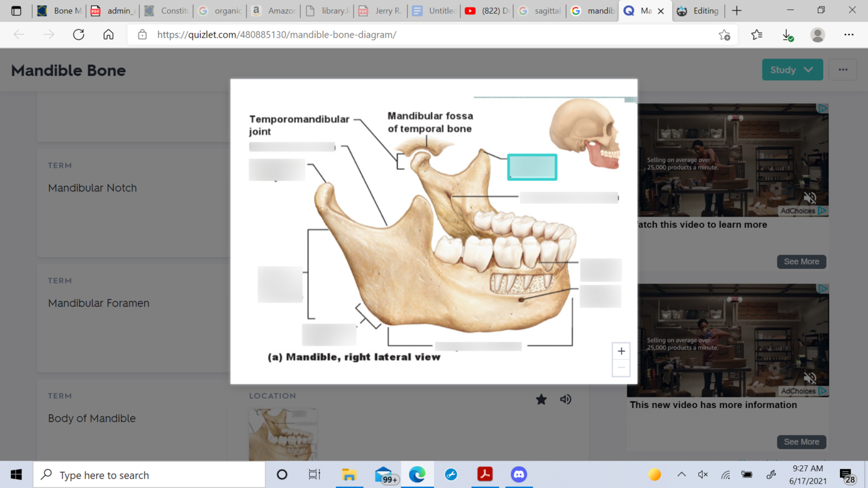Zoom in on the mandible diagram
This screenshot has height=488, width=868.
coord(621,351)
